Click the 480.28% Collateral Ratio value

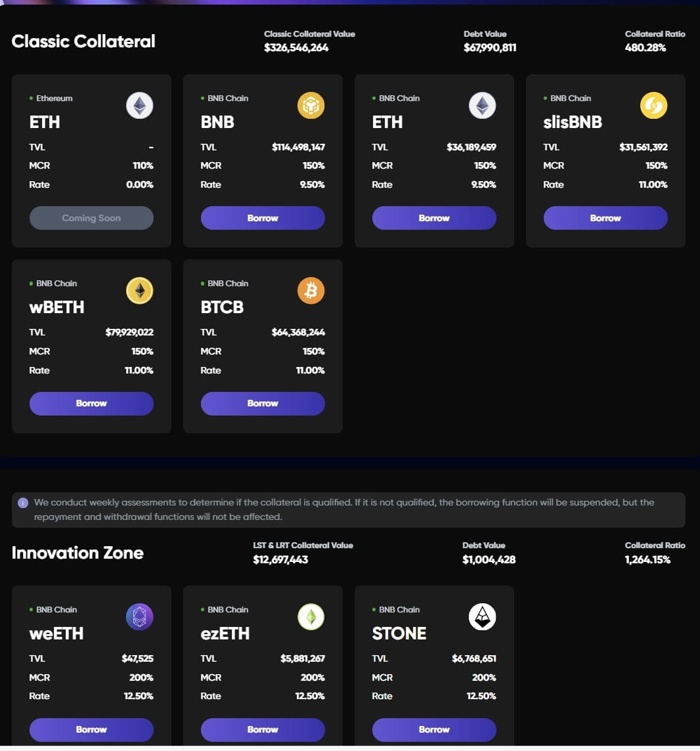645,47
